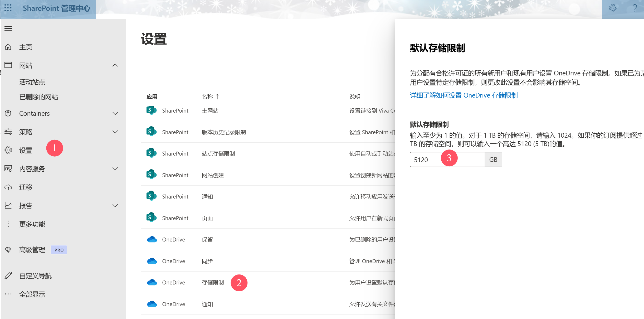This screenshot has height=319, width=644.
Task: Click the 内容服务 icon in the sidebar
Action: click(8, 169)
